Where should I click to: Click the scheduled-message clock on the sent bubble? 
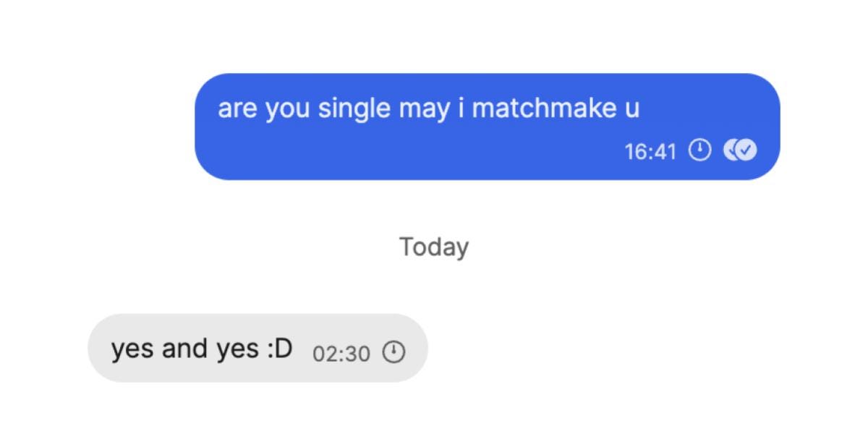700,151
